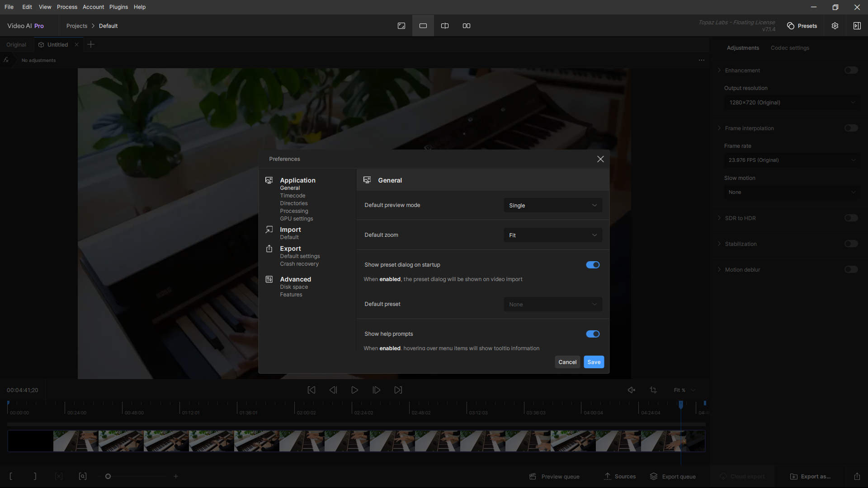Click the timeline zoom slider handle
The width and height of the screenshot is (868, 488).
108,476
